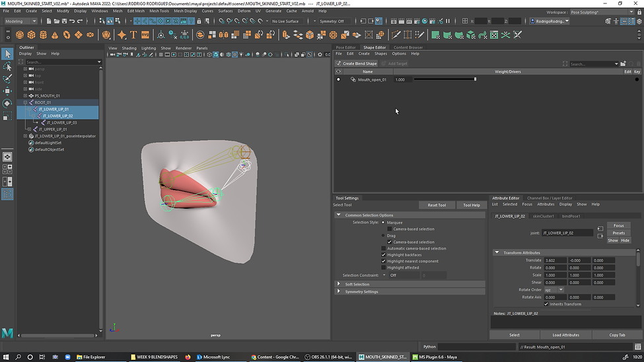Viewport: 644px width, 362px height.
Task: Select the arrow Select tool in toolbox
Action: tap(7, 54)
